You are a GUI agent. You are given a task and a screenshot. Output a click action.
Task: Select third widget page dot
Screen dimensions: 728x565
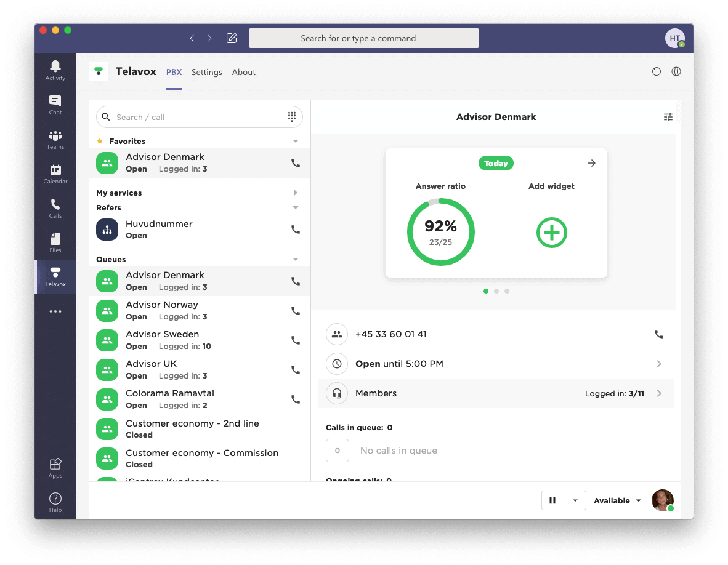507,291
